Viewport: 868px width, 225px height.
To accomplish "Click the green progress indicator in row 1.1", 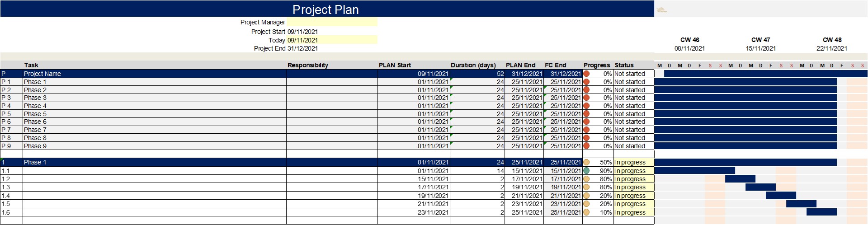I will tap(586, 171).
